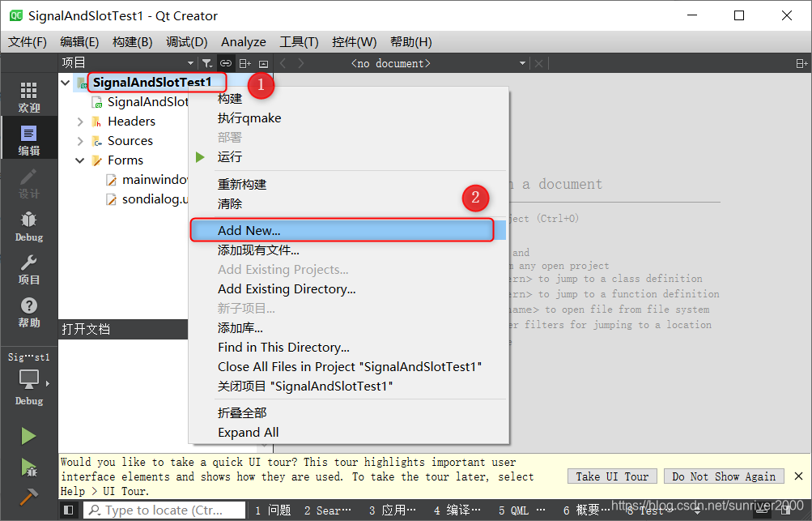812x521 pixels.
Task: Select the SignalAndSlot .pro file
Action: click(x=147, y=101)
